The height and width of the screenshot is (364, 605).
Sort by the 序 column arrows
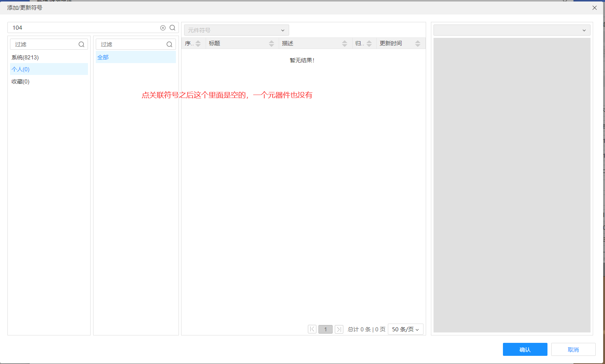[x=198, y=43]
